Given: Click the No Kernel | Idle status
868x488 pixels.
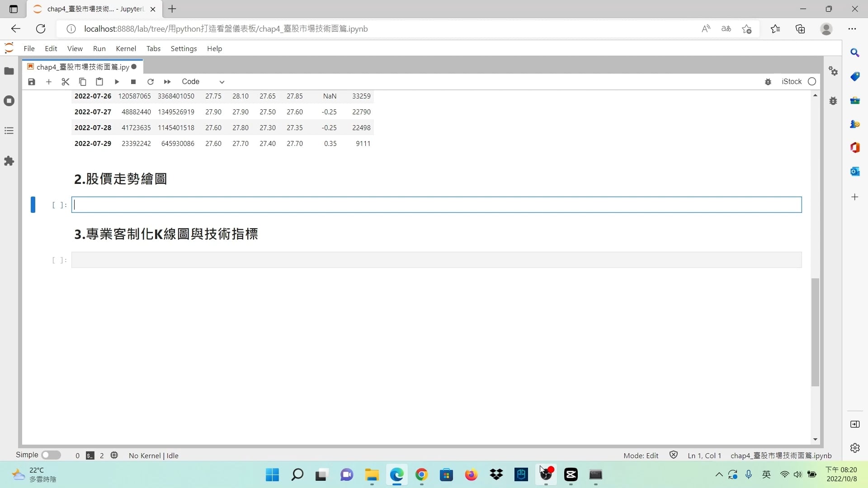Looking at the screenshot, I should click(x=153, y=455).
